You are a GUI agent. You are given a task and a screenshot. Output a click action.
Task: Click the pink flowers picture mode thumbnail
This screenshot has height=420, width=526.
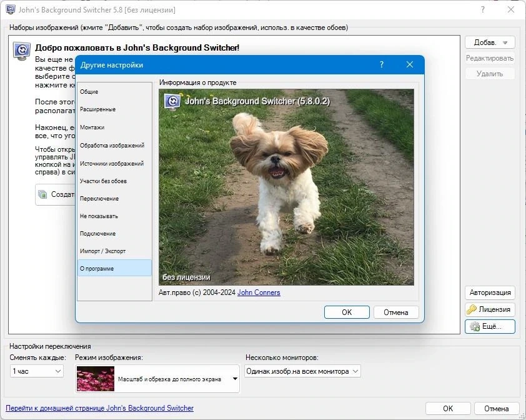click(x=96, y=379)
